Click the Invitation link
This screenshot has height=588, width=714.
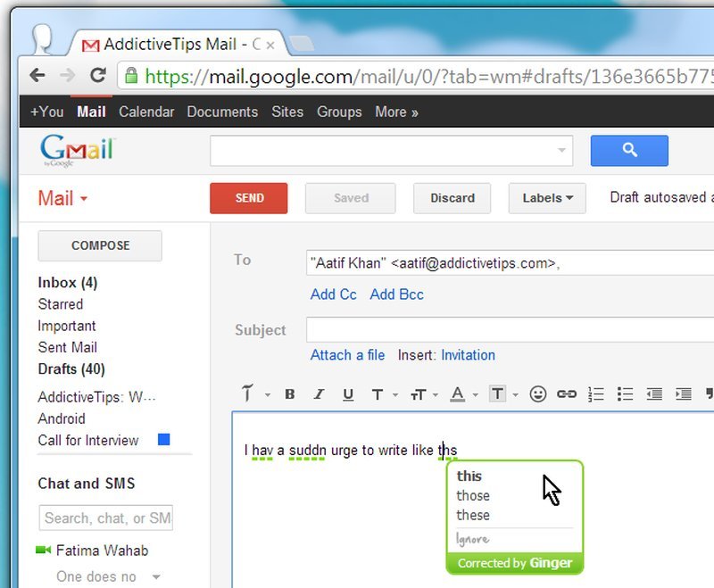[468, 355]
